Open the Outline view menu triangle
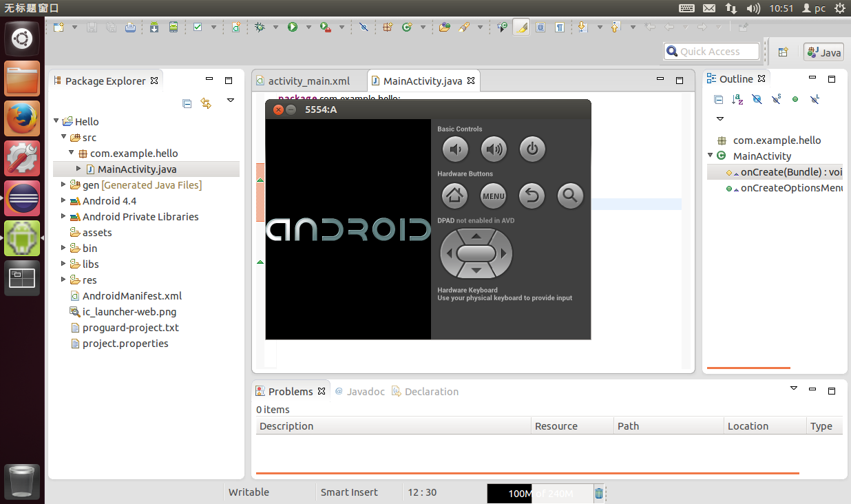This screenshot has height=504, width=851. 720,118
